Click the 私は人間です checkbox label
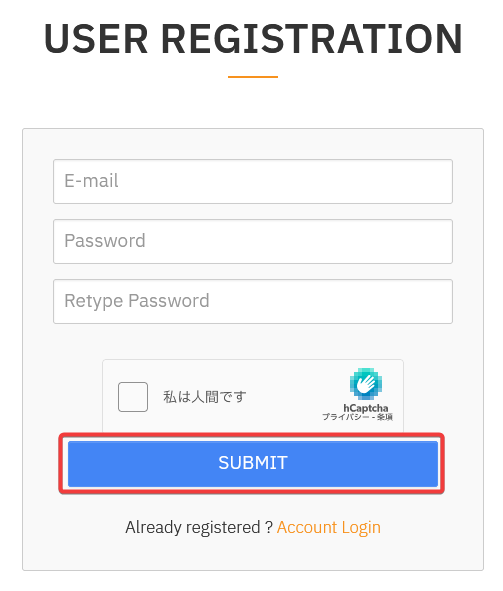This screenshot has width=503, height=591. [205, 397]
